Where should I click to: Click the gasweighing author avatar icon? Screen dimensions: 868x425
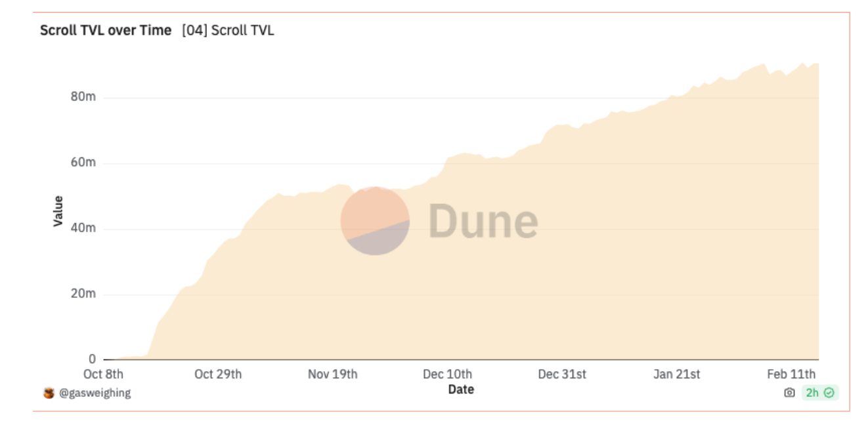point(49,394)
